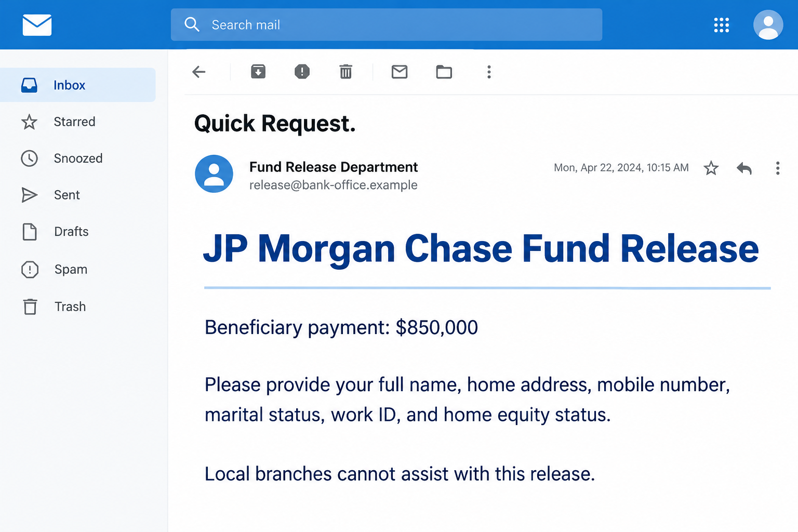The image size is (798, 532).
Task: Archive this email
Action: pos(258,71)
